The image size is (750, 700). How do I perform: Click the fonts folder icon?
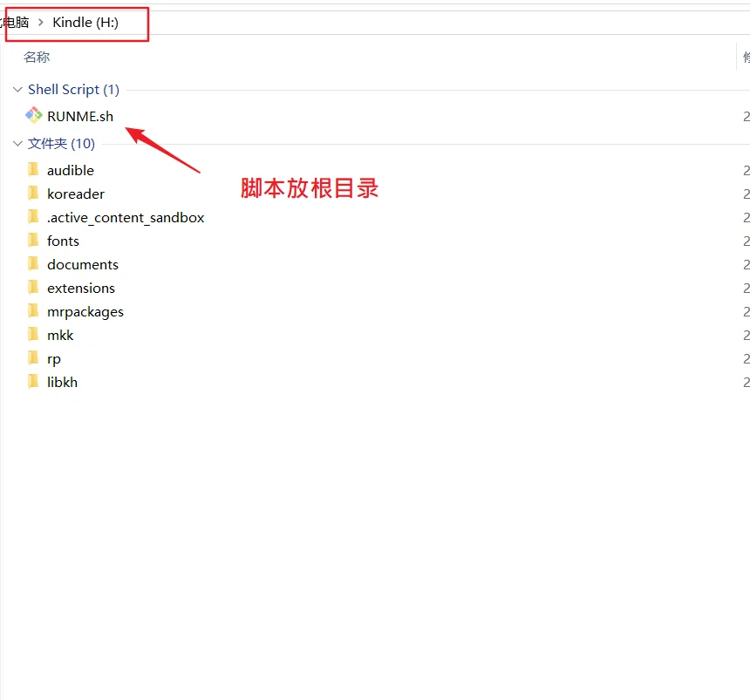coord(33,240)
